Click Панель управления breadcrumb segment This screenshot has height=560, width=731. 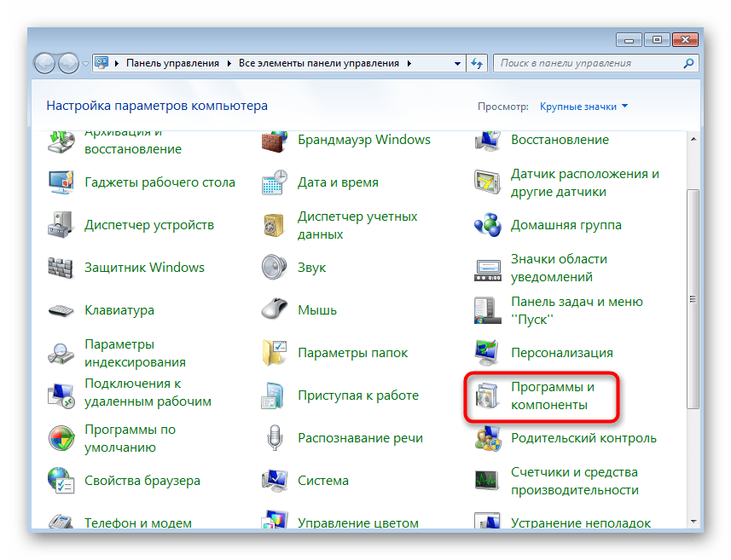[172, 63]
